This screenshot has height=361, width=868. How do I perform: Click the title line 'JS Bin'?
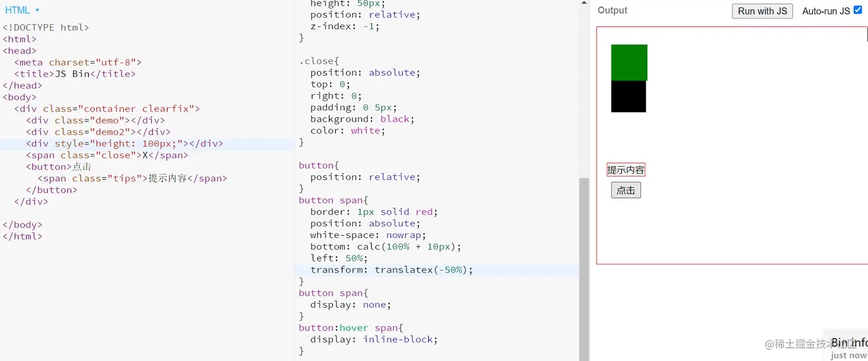(x=75, y=74)
